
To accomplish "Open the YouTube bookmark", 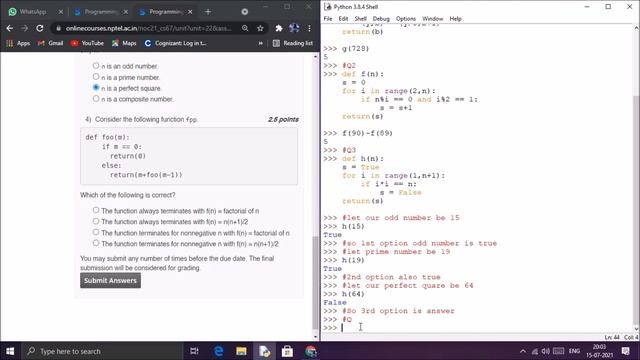I will click(x=87, y=43).
